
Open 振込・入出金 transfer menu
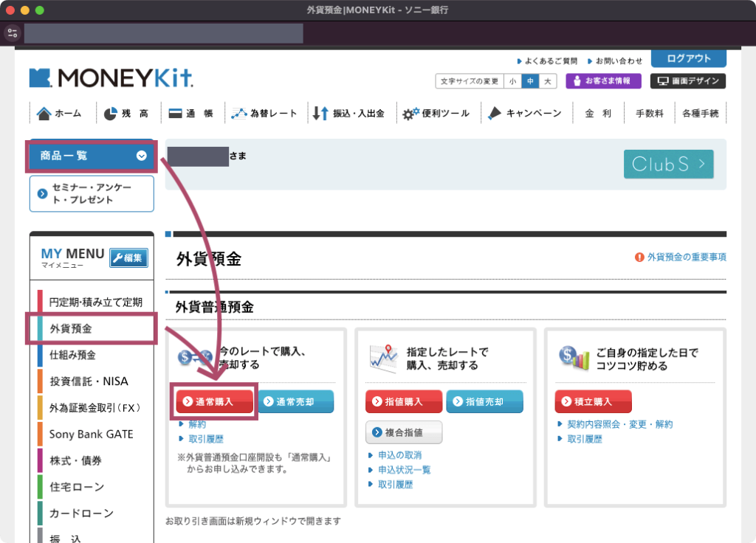click(x=348, y=113)
